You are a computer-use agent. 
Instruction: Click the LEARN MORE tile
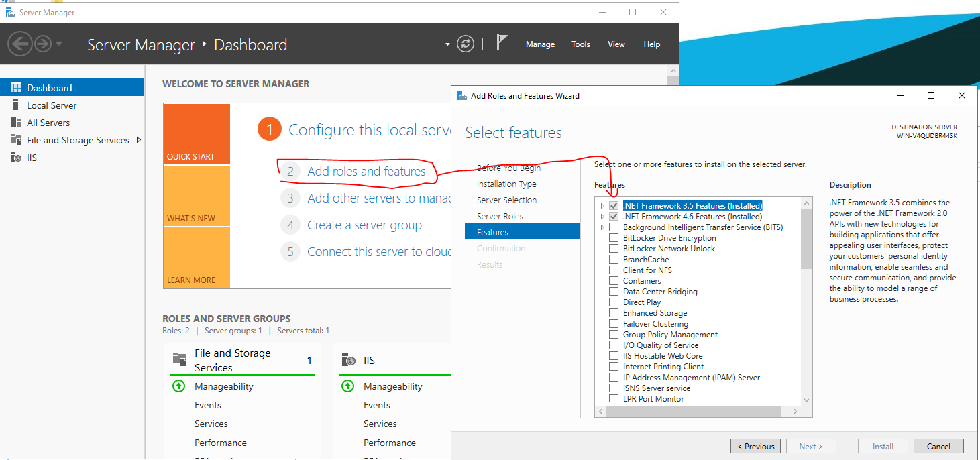pyautogui.click(x=197, y=257)
